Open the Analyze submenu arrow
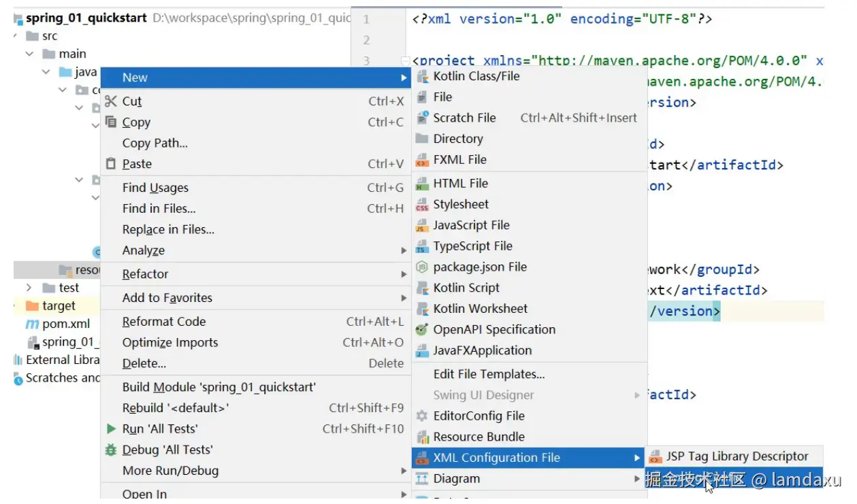This screenshot has height=504, width=857. click(404, 251)
